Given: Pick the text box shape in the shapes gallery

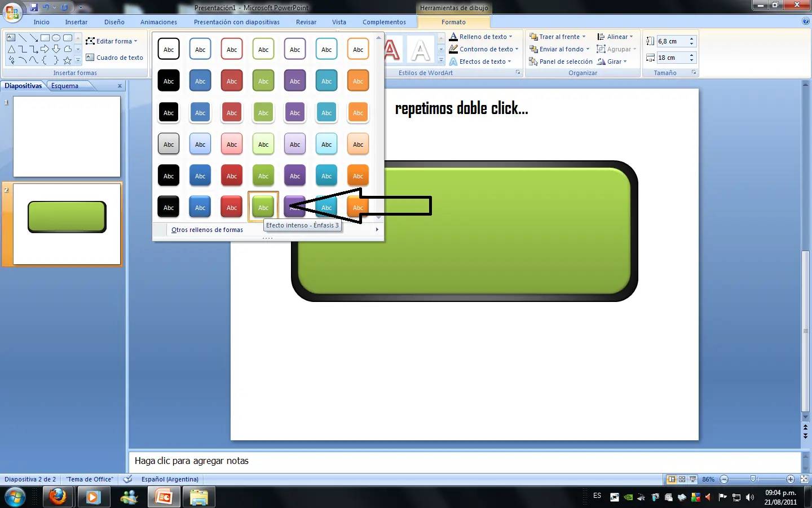Looking at the screenshot, I should point(11,38).
